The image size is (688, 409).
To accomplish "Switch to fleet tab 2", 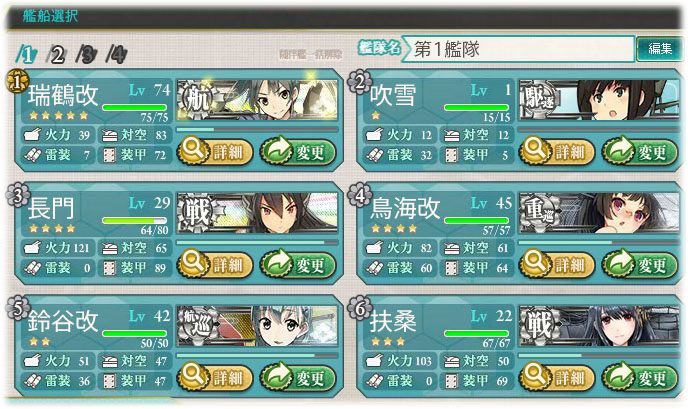I will (x=56, y=55).
